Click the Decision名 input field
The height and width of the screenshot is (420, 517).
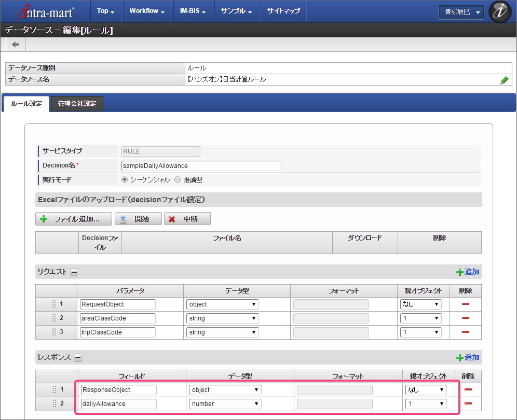coord(200,166)
